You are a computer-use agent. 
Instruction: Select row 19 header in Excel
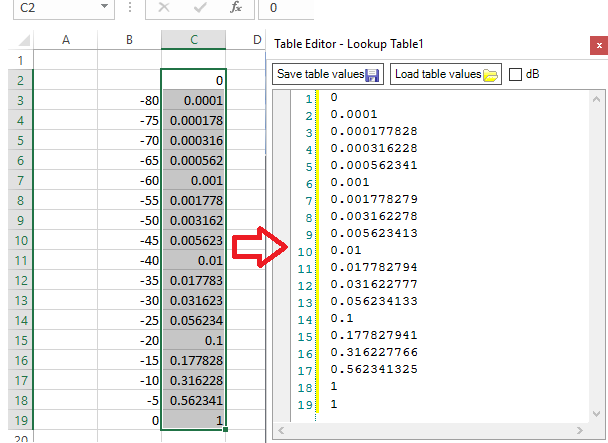[21, 421]
